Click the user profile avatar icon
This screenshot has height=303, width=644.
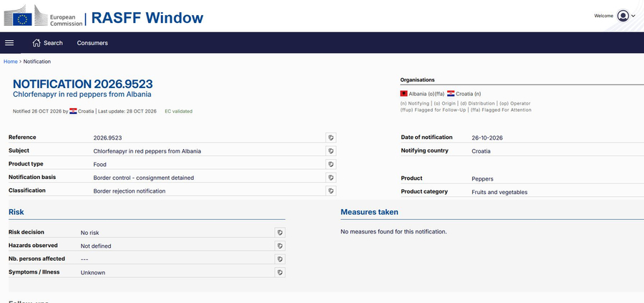(x=623, y=16)
